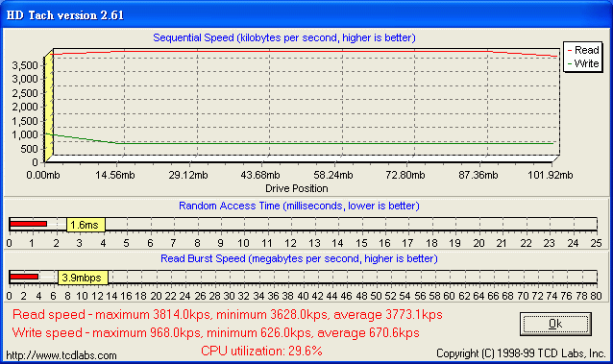Click the 43.68mb axis label

click(x=260, y=175)
